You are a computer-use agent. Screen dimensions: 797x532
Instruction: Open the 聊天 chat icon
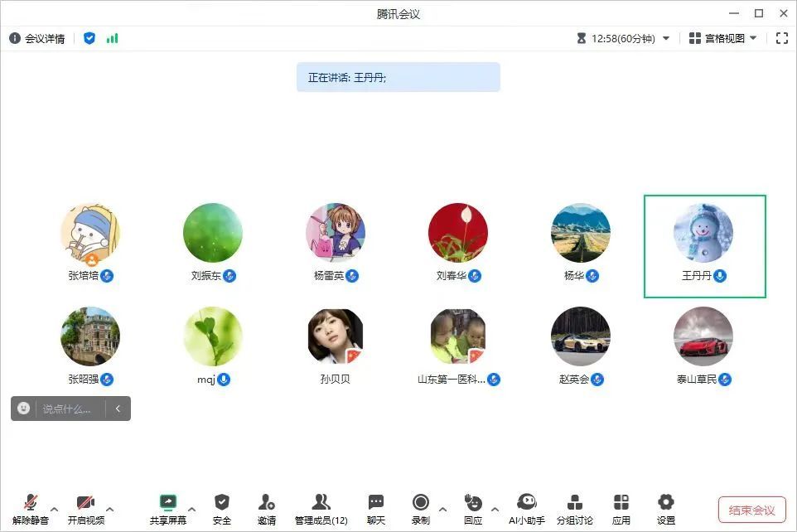376,503
